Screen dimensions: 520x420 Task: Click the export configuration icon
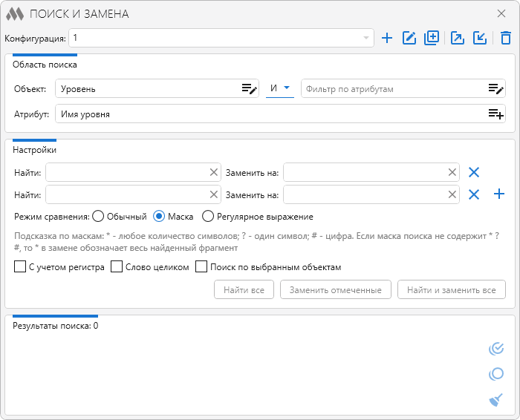(458, 38)
